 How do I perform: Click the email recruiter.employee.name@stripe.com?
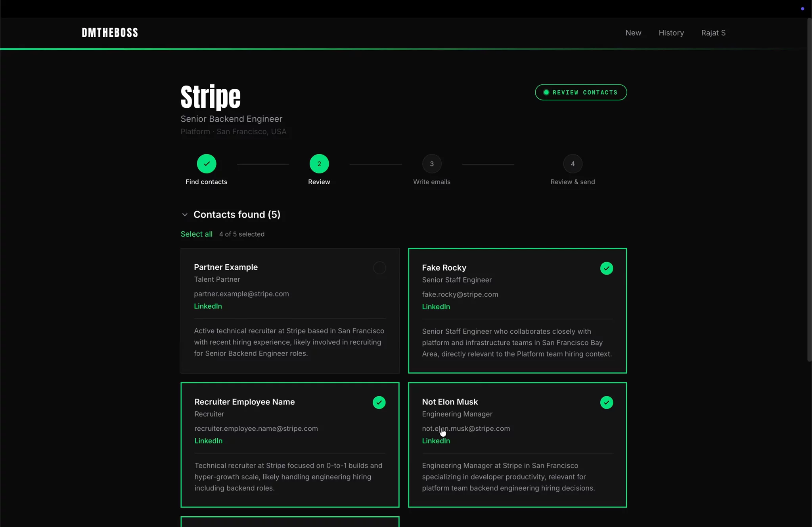click(x=256, y=429)
